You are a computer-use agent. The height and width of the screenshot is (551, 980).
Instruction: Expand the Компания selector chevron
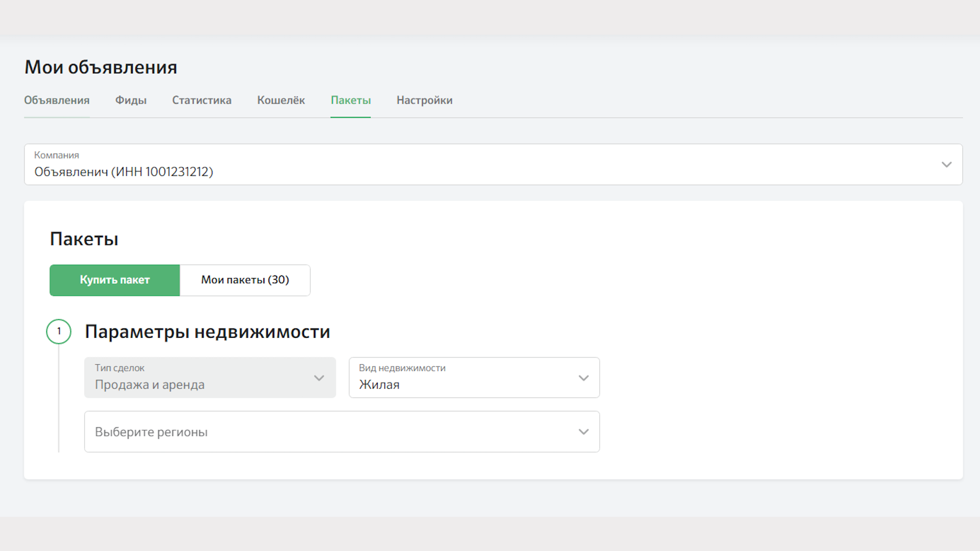[947, 164]
